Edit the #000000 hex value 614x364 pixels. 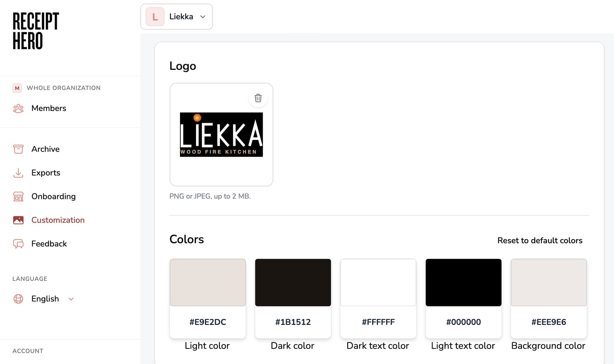(x=463, y=322)
